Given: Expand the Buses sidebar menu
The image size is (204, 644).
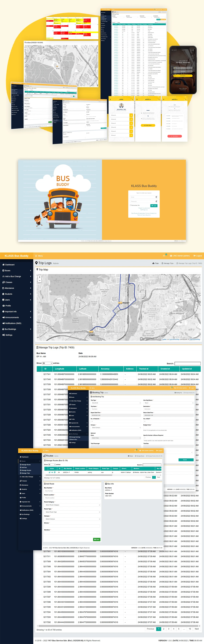Looking at the screenshot, I should (8, 270).
